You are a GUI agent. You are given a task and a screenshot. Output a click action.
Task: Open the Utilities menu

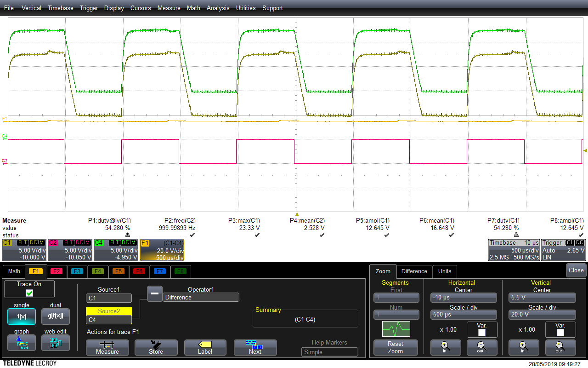pos(246,8)
